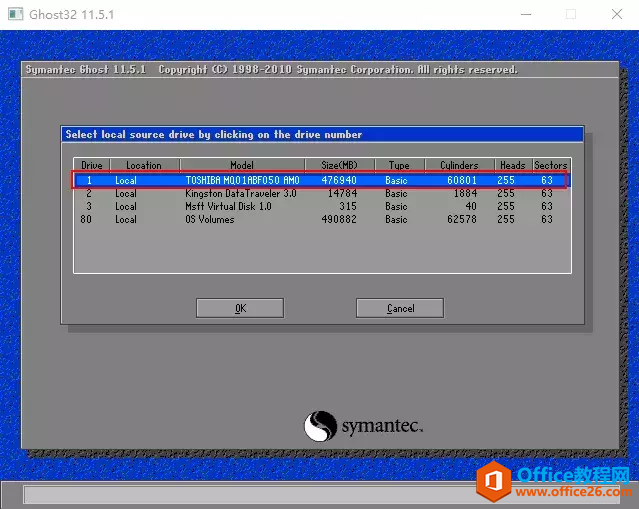Click the Type column header
Viewport: 639px width, 509px height.
click(x=399, y=165)
